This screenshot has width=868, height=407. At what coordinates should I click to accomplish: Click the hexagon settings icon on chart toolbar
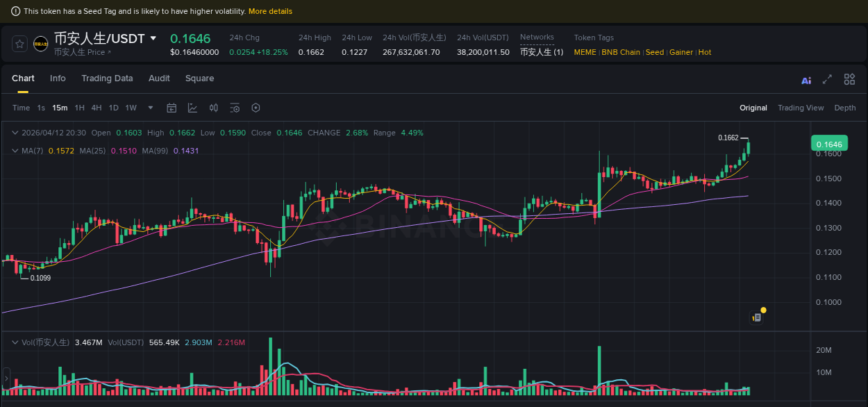(255, 108)
